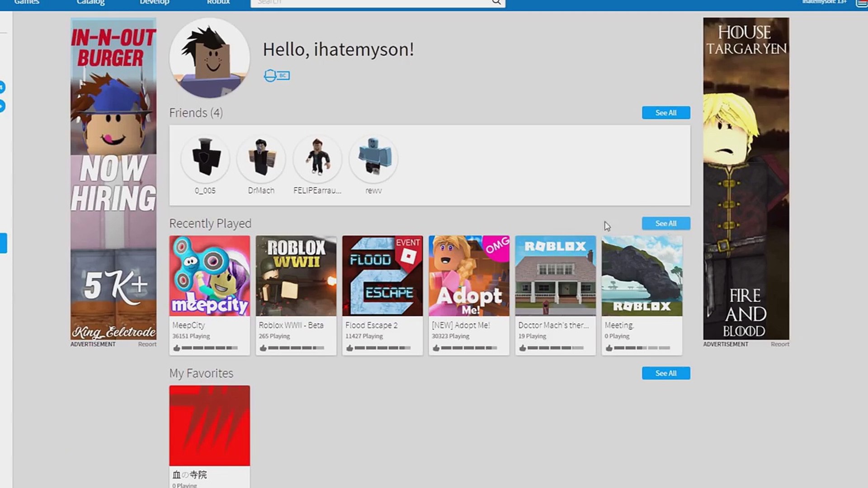
Task: Open the red favorite game thumbnail
Action: coord(209,425)
